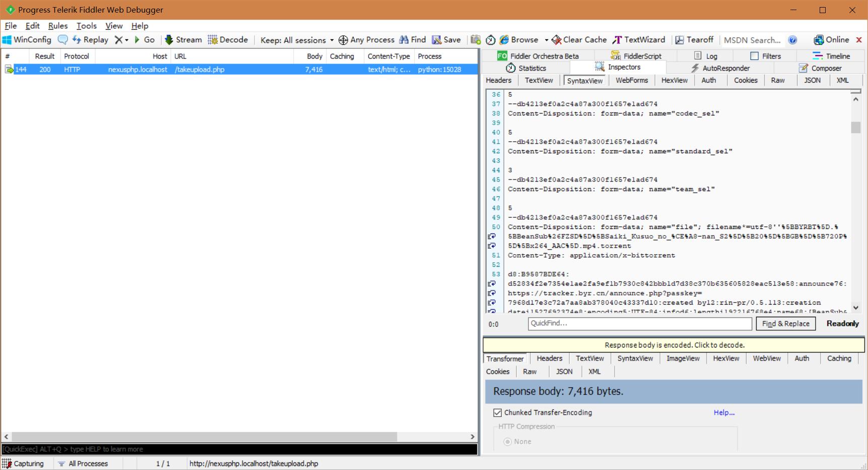Click the QuickExec command box
Image resolution: width=868 pixels, height=470 pixels.
(239, 449)
